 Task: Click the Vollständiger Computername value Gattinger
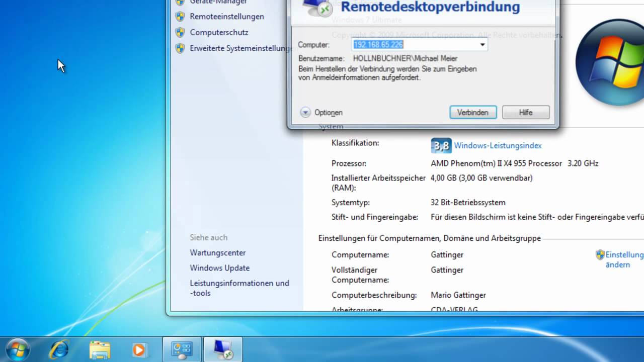pos(447,270)
